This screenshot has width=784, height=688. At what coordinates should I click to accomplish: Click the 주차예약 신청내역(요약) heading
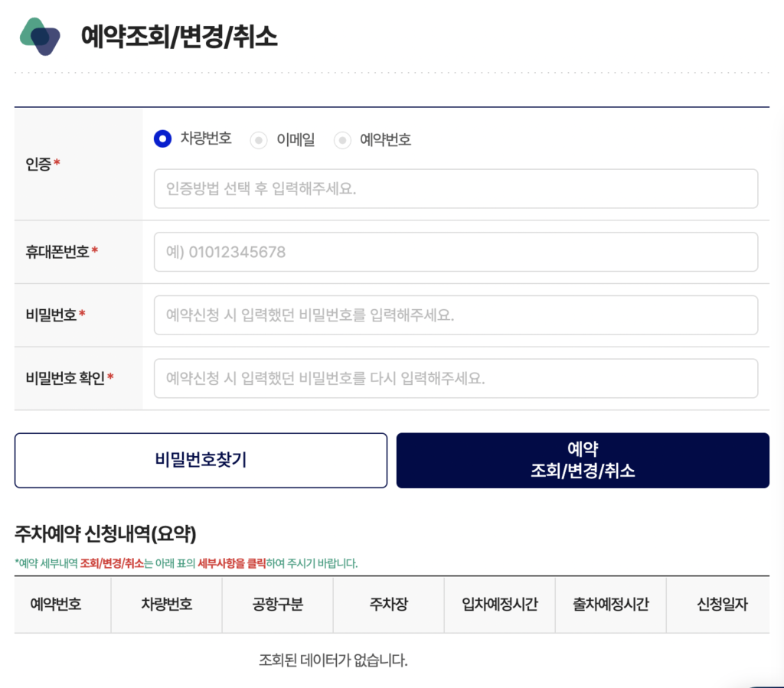click(106, 534)
